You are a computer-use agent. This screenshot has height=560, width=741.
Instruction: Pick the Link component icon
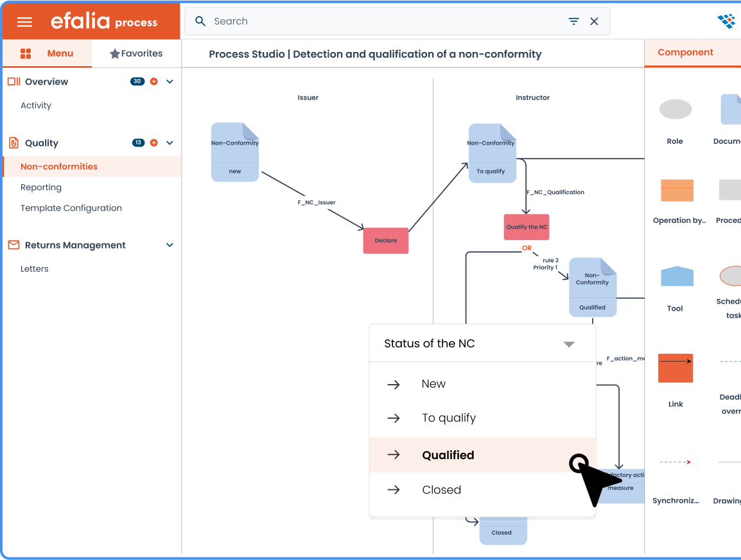click(676, 368)
